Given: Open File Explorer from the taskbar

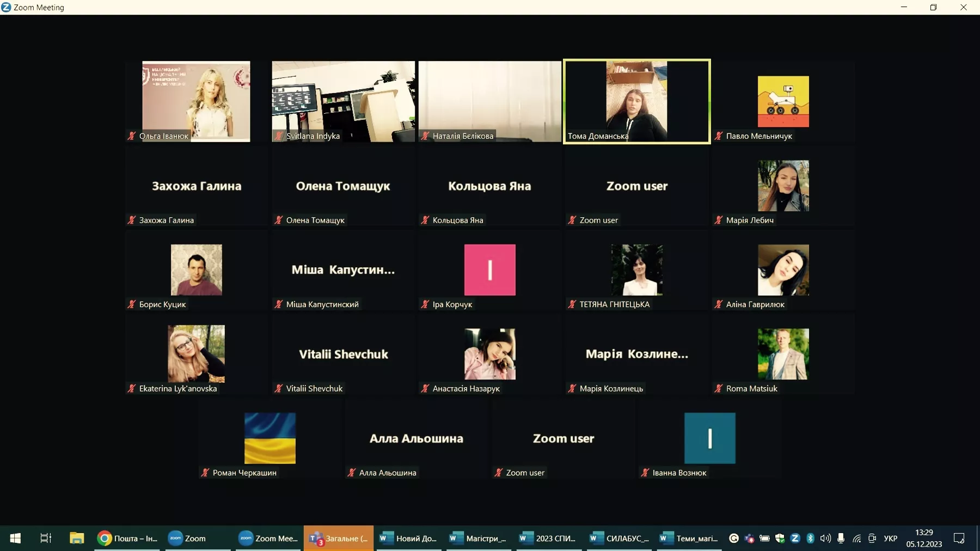Looking at the screenshot, I should [x=76, y=538].
